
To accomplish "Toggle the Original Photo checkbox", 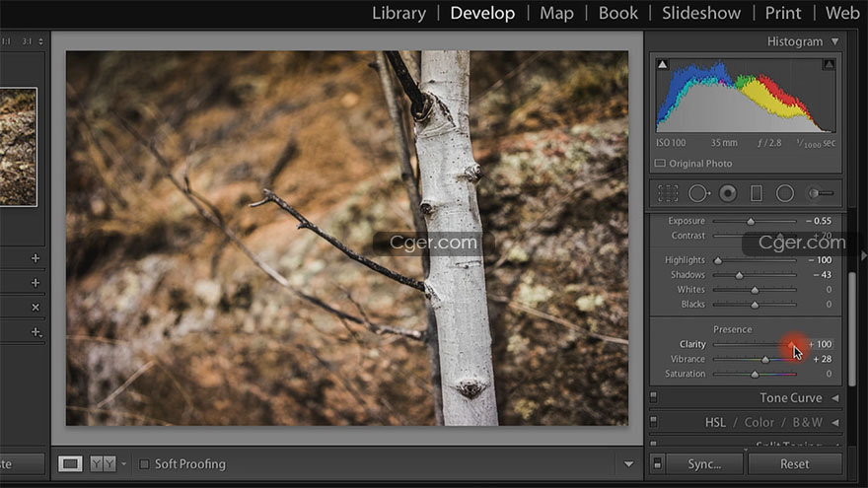I will click(660, 164).
